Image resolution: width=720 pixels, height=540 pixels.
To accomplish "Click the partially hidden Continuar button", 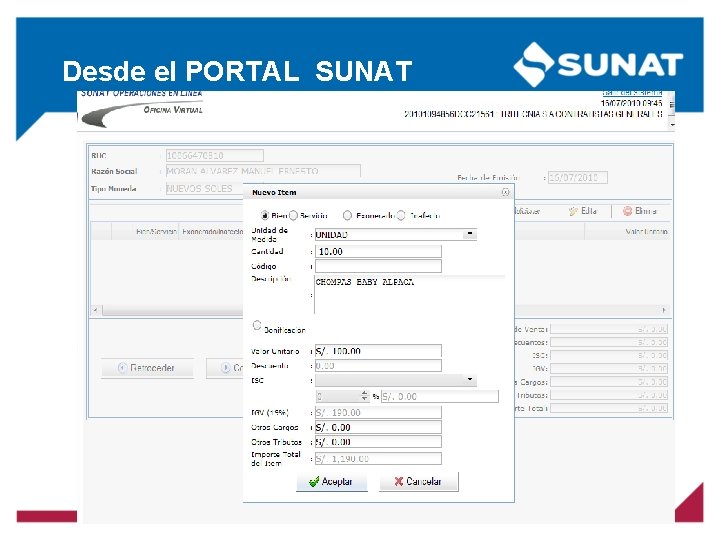I will click(225, 368).
